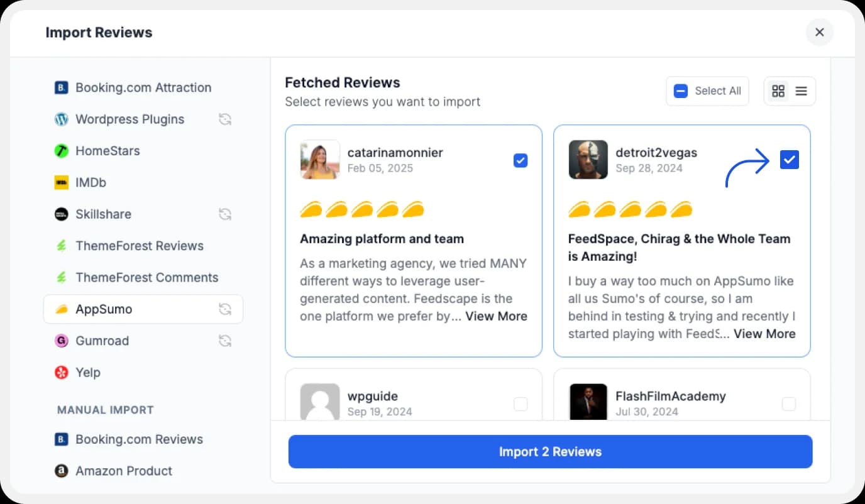Open View More on the catarinamonnier review

click(x=496, y=316)
